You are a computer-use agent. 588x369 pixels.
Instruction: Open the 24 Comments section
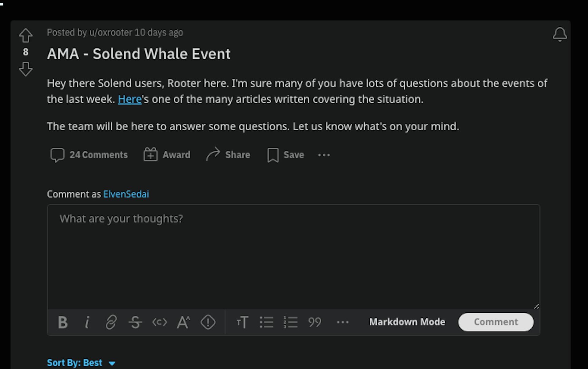[x=89, y=155]
